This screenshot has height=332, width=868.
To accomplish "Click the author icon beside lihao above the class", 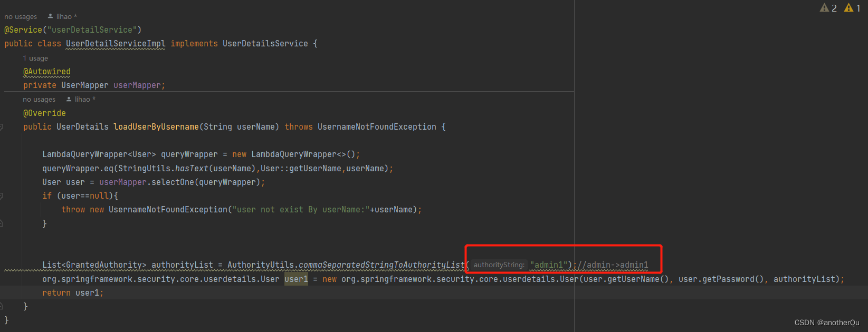I will pos(51,16).
